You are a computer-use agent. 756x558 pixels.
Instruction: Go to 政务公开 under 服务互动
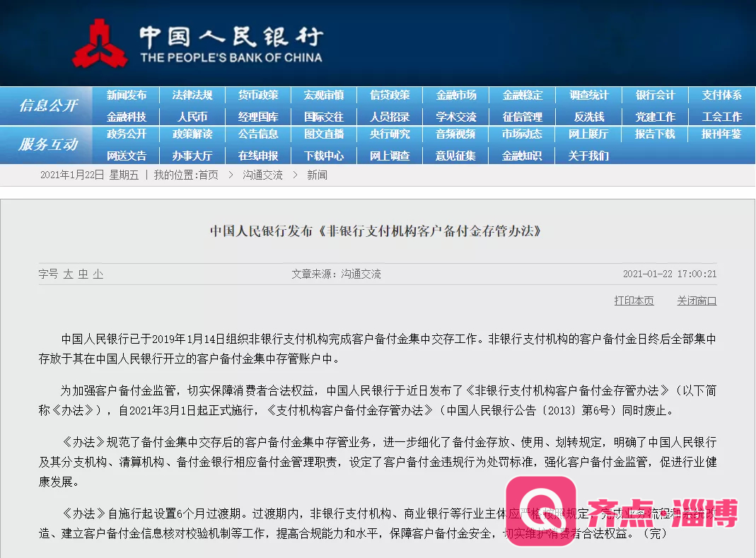pyautogui.click(x=126, y=134)
